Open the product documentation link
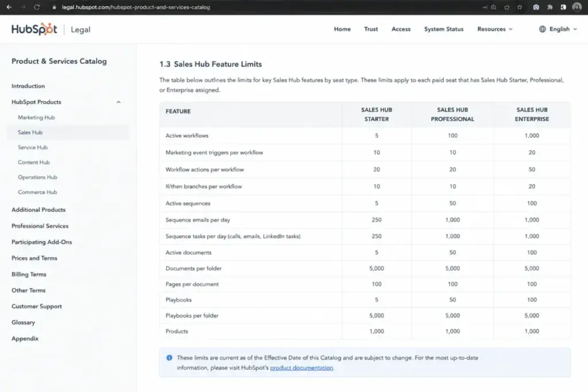Image resolution: width=588 pixels, height=392 pixels. tap(301, 368)
